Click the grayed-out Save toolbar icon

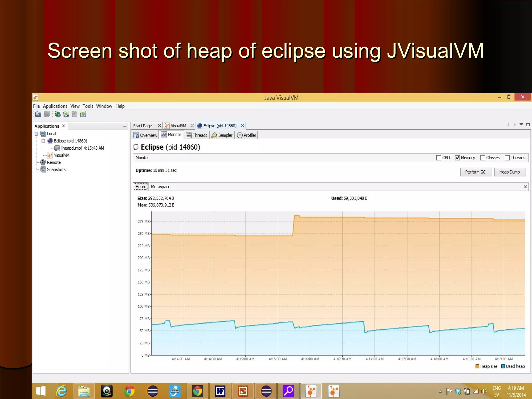coord(46,114)
